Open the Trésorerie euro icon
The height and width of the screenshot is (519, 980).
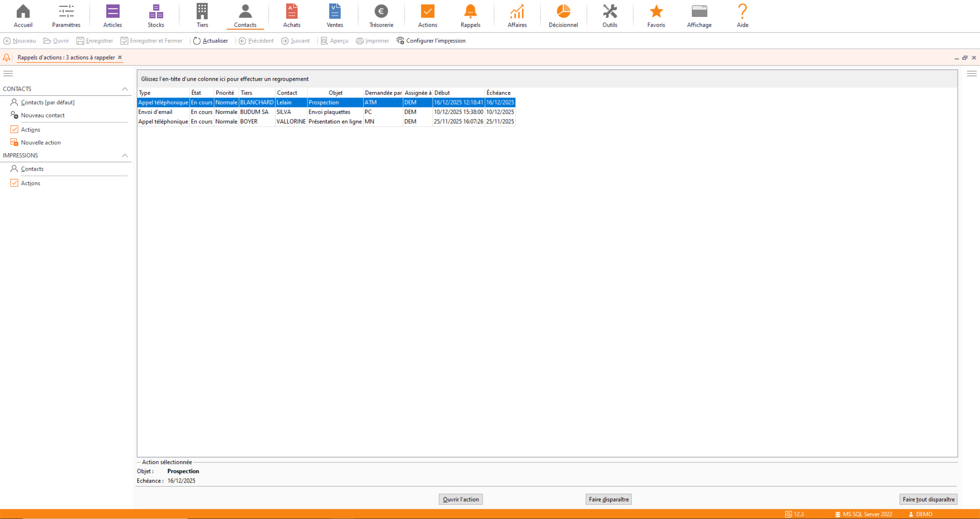tap(381, 11)
